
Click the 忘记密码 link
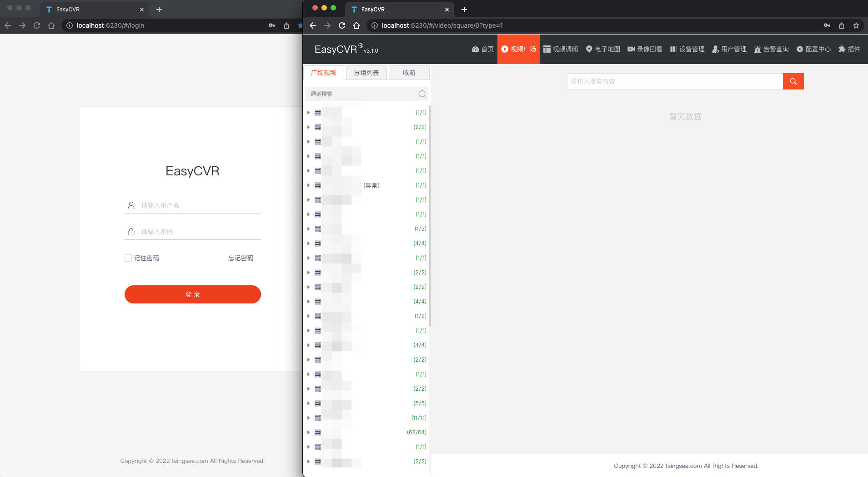point(241,258)
